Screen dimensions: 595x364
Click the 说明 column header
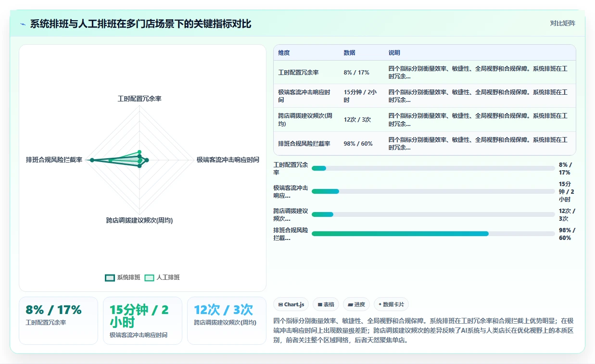(394, 53)
